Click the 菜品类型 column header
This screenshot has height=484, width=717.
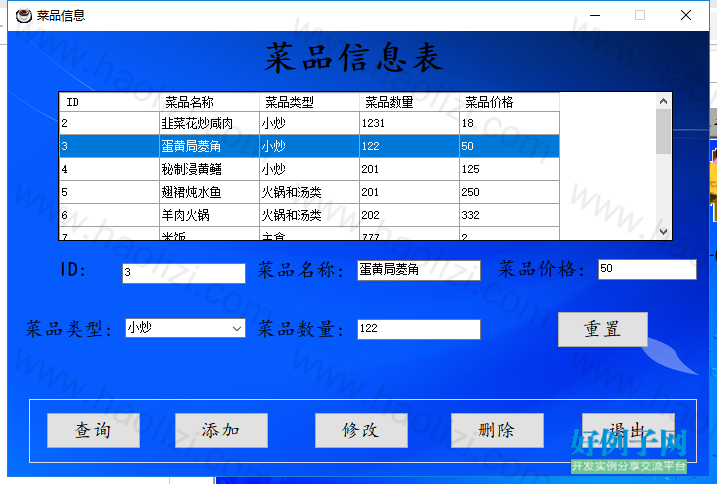pos(310,102)
